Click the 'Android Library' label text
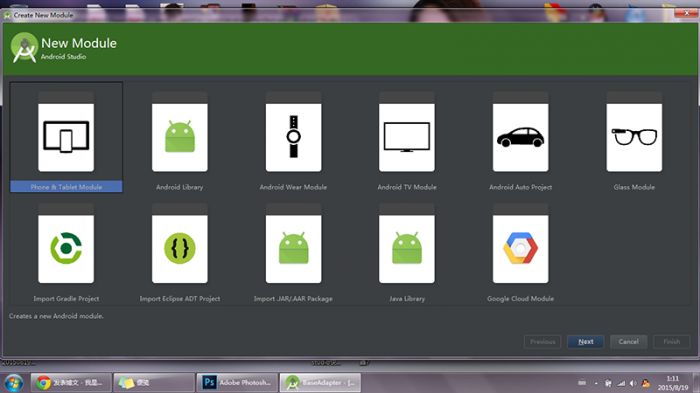The height and width of the screenshot is (393, 700). pyautogui.click(x=179, y=187)
